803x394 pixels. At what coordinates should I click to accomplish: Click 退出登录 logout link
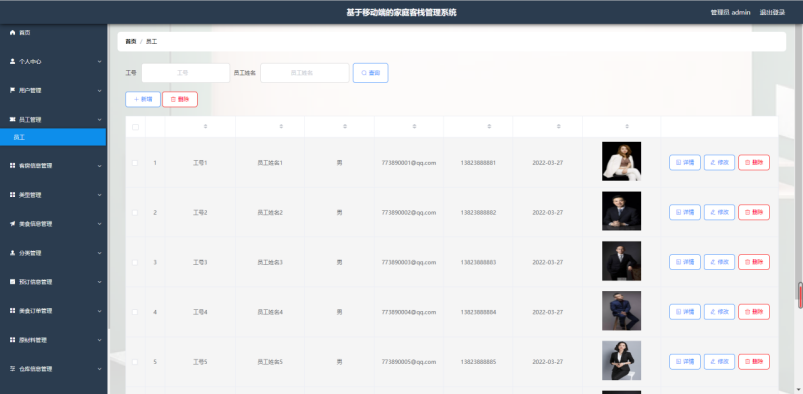point(772,12)
